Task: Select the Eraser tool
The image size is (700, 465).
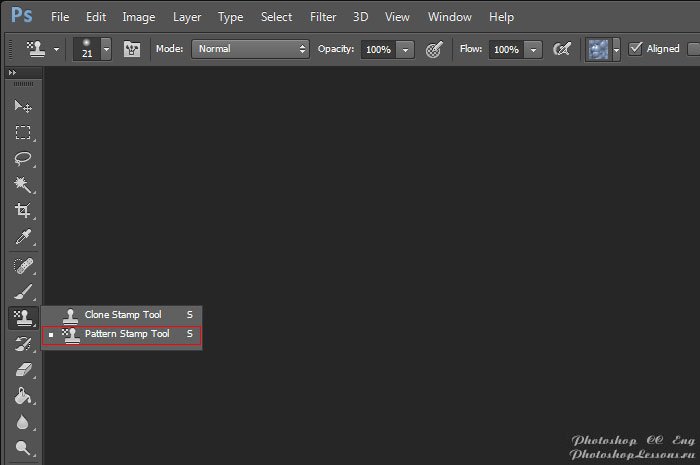Action: pyautogui.click(x=22, y=370)
